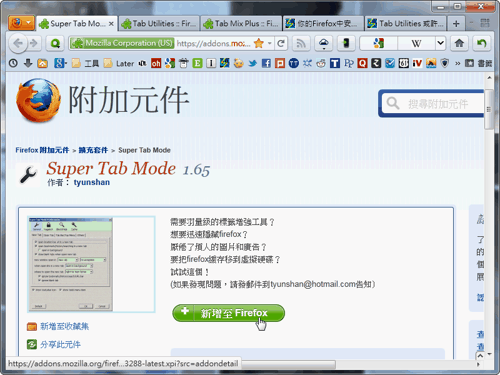Image resolution: width=500 pixels, height=375 pixels.
Task: Switch to the Tab Mix Plus tab
Action: pos(242,23)
